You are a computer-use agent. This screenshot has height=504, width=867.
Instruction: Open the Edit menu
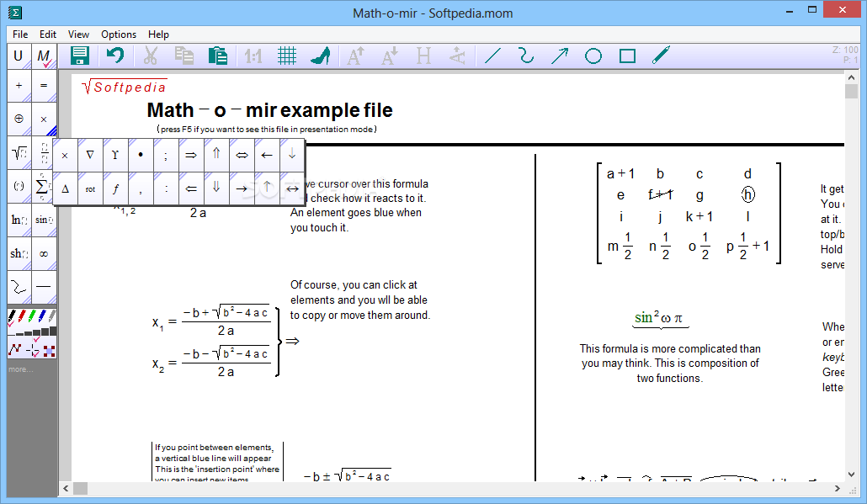48,34
